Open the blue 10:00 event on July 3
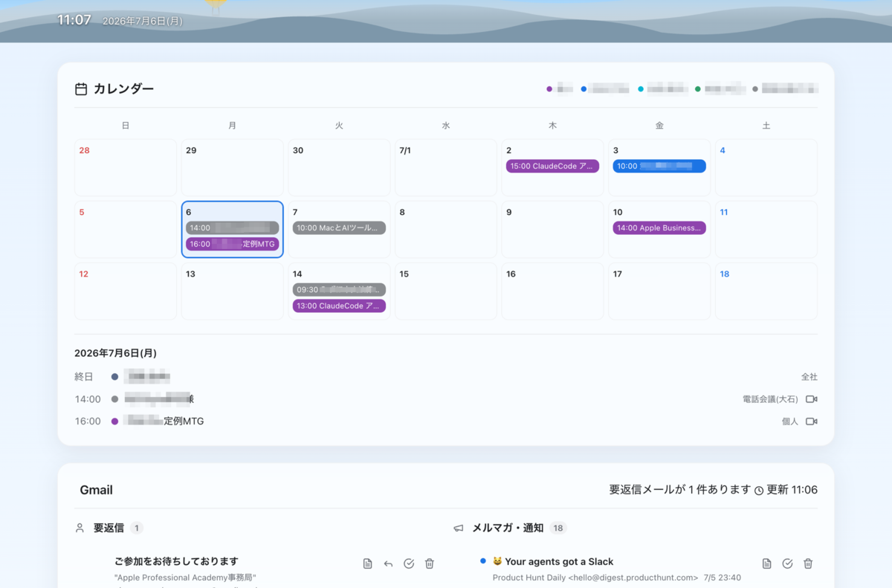 tap(659, 167)
